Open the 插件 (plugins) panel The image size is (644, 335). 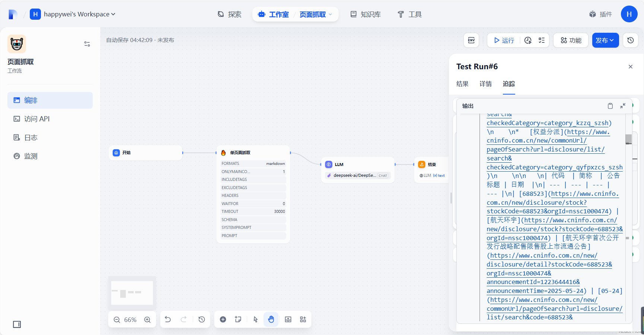point(600,14)
